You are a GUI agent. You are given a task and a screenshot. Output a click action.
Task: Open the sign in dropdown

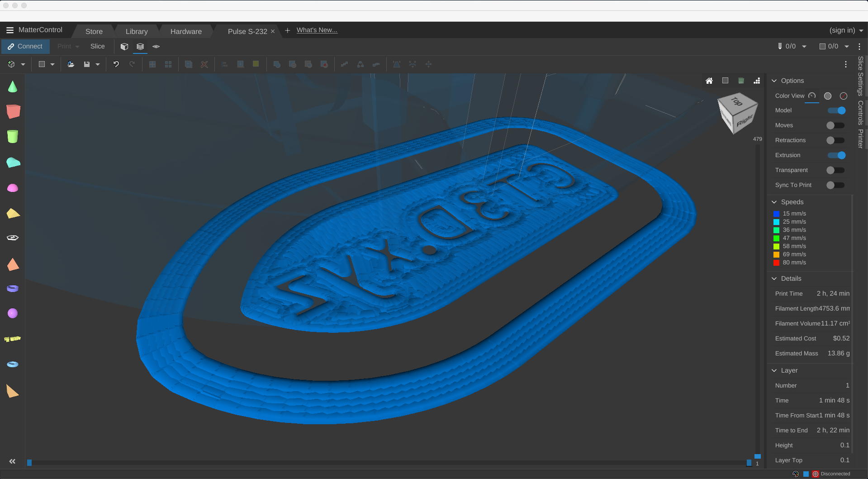pos(846,30)
